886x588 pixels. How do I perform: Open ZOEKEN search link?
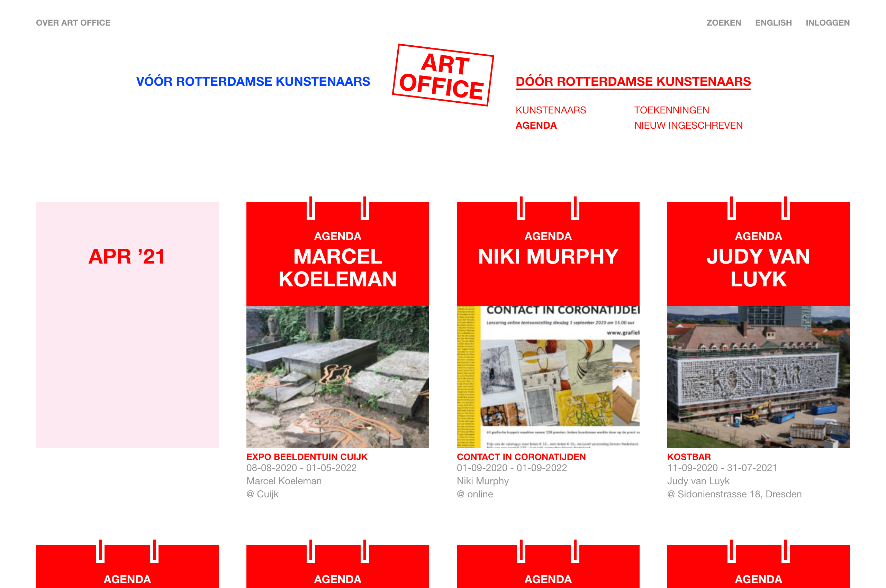(x=724, y=23)
